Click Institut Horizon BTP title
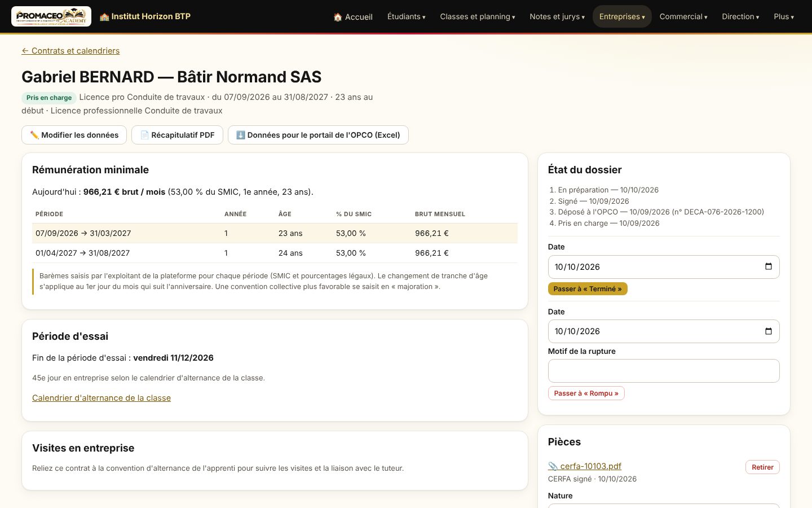The height and width of the screenshot is (508, 812). pos(151,16)
